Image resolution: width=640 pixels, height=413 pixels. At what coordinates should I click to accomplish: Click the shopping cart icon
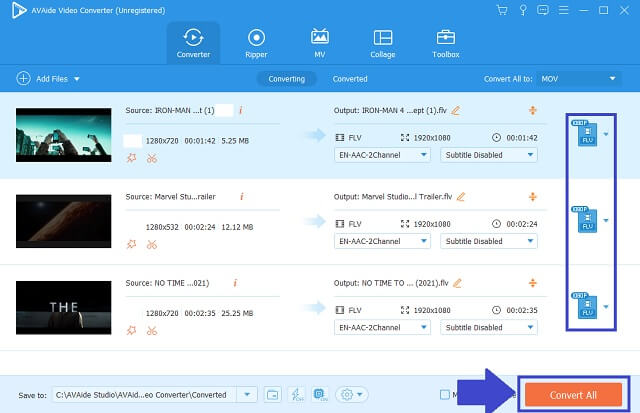click(502, 10)
